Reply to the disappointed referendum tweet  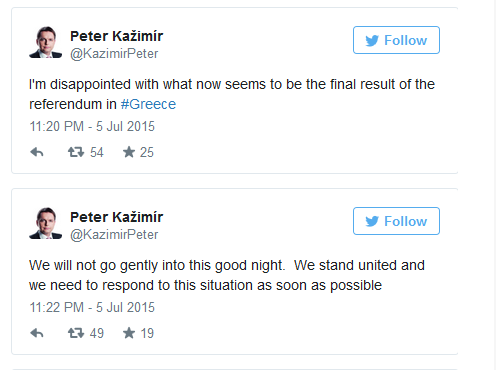(37, 152)
